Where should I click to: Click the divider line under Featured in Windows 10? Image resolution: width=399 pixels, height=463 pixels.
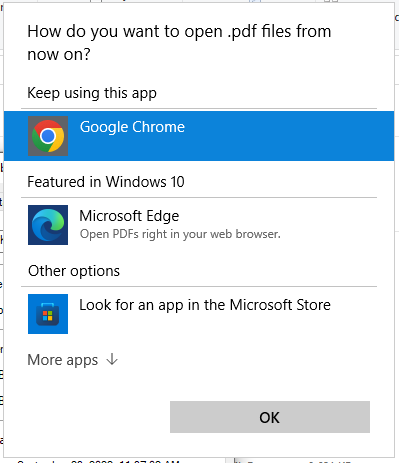tap(199, 197)
